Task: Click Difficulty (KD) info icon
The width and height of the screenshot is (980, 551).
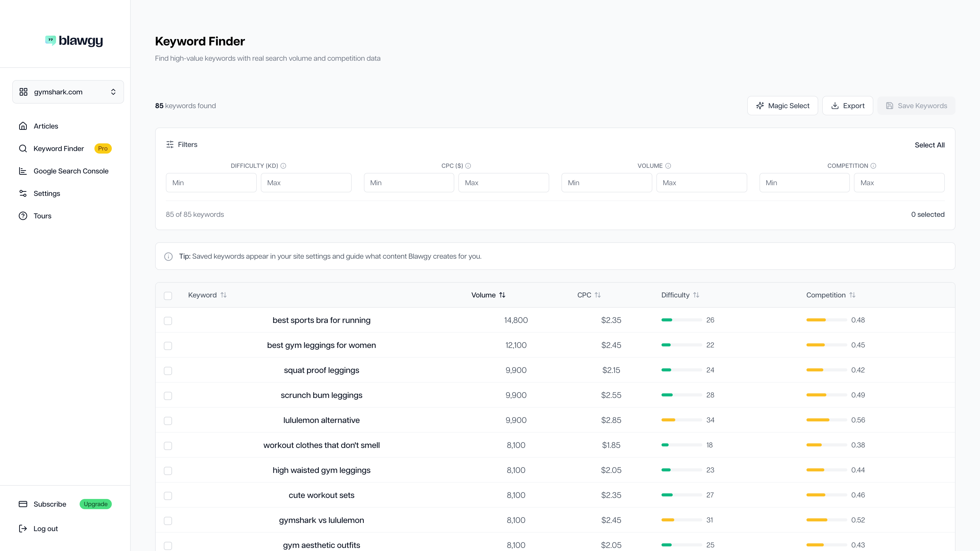Action: [x=283, y=166]
